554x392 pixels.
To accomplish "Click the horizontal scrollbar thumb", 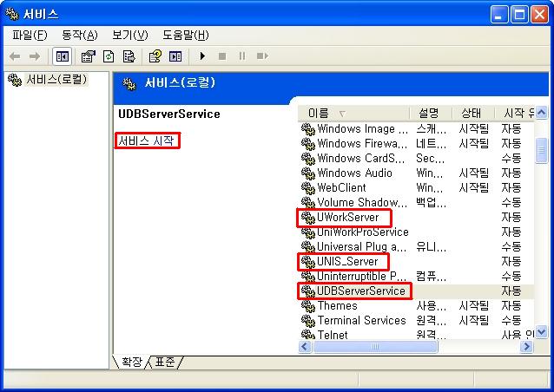I will click(375, 347).
